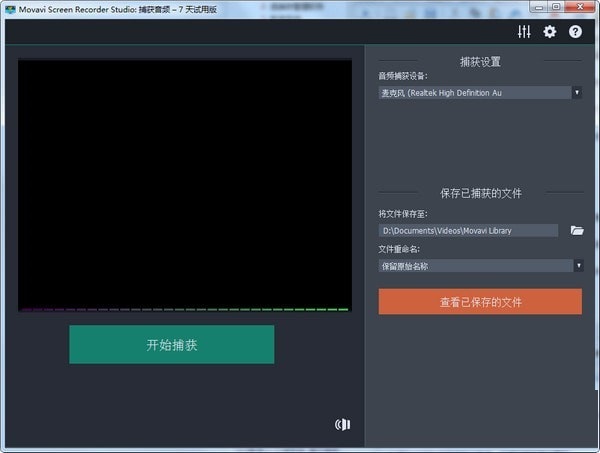Minimize the Movavi window

point(539,7)
